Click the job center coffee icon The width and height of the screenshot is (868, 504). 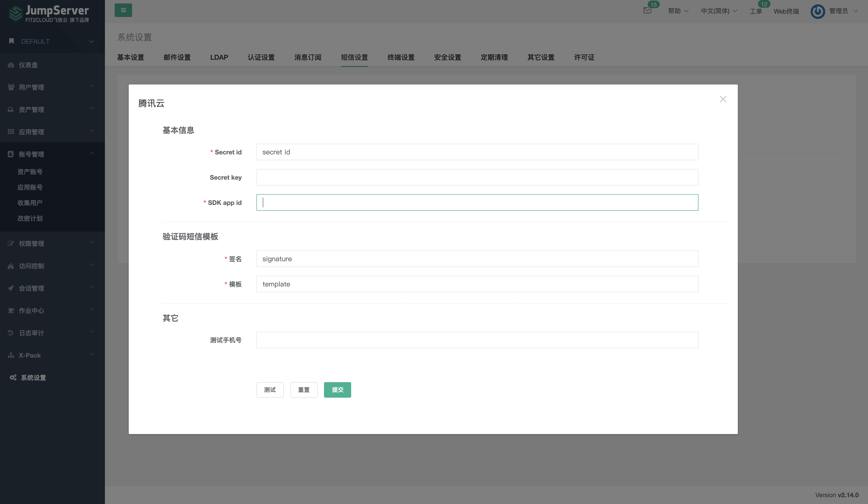11,311
